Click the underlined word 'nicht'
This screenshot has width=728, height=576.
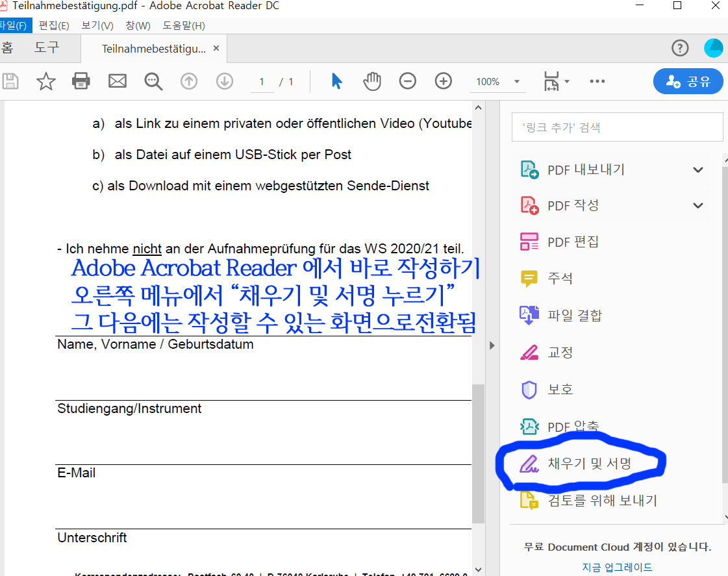(147, 249)
